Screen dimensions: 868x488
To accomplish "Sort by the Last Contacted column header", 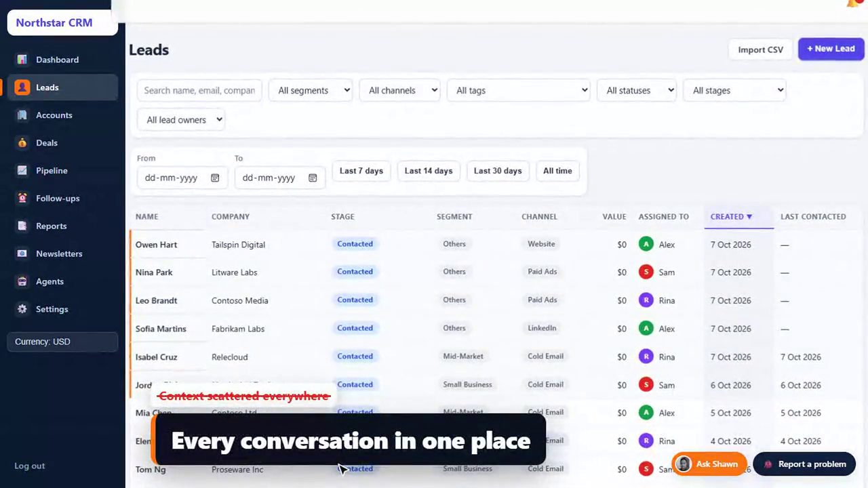I will [813, 217].
